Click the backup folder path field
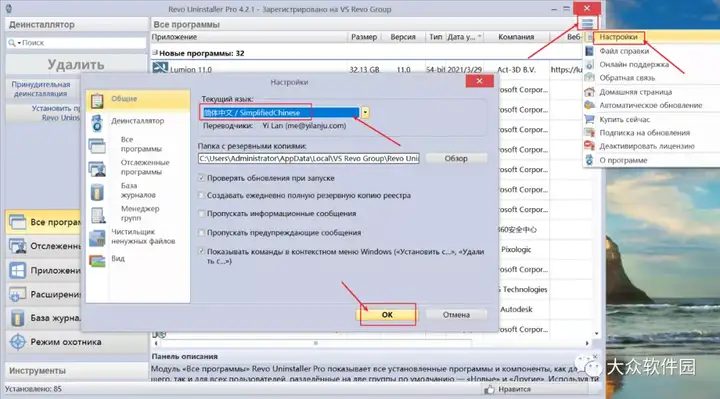Viewport: 720px width, 399px height. [x=309, y=158]
